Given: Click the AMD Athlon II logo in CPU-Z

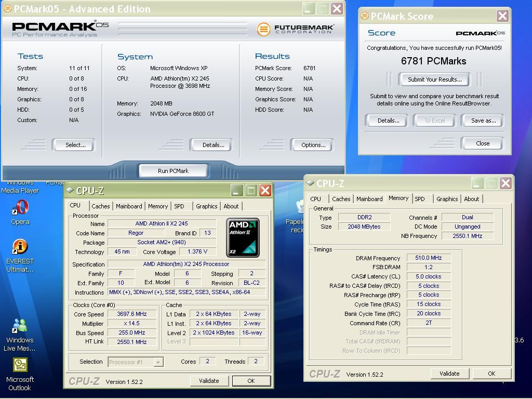Looking at the screenshot, I should [x=243, y=237].
